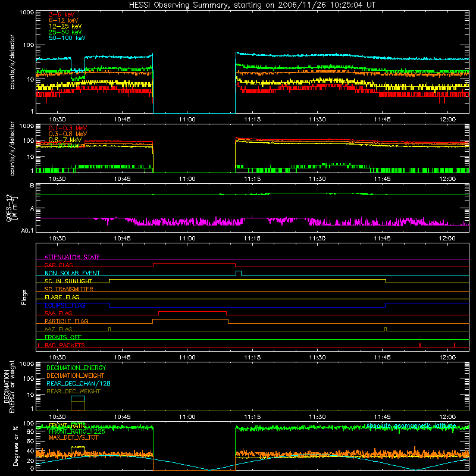476x476 pixels.
Task: Pick the SC_TRANSMITTER flag label
Action: [68, 289]
